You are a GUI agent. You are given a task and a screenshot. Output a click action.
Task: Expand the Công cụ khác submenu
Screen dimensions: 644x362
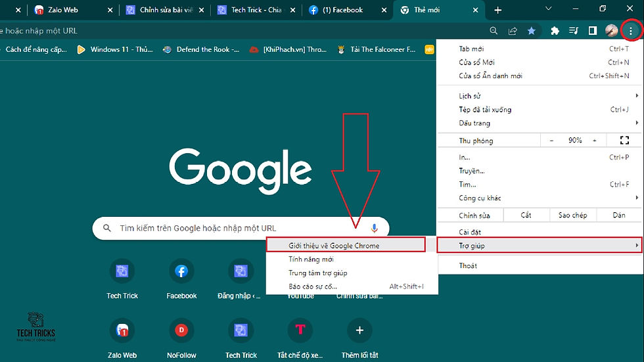(x=540, y=198)
